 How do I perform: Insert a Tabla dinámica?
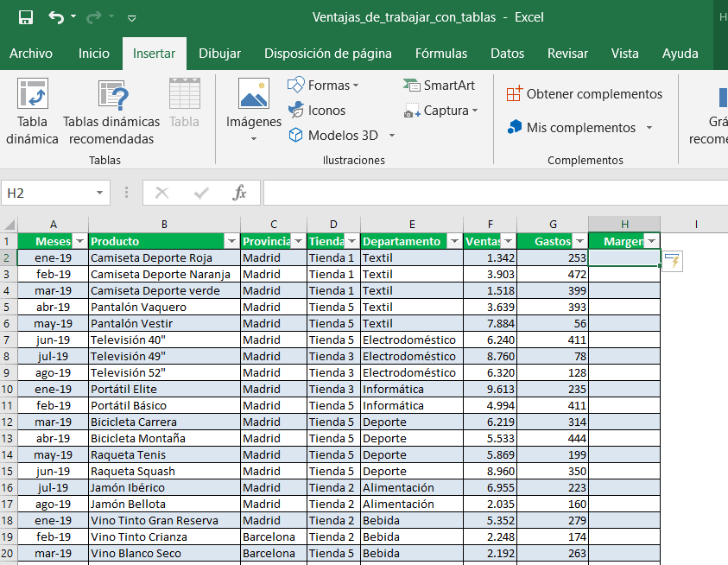coord(32,111)
